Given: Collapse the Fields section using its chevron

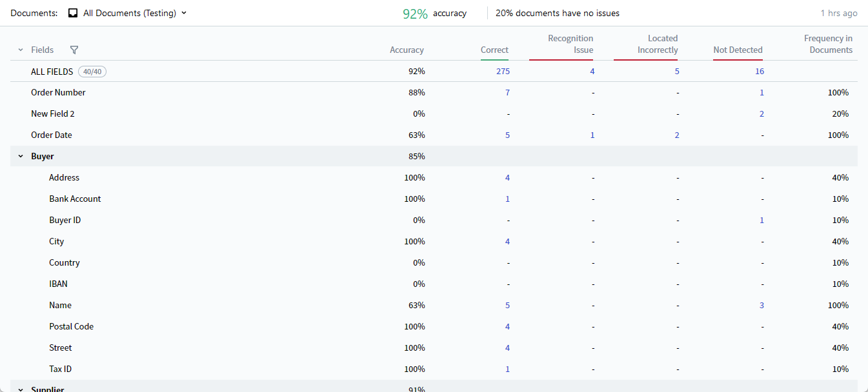Looking at the screenshot, I should 19,50.
